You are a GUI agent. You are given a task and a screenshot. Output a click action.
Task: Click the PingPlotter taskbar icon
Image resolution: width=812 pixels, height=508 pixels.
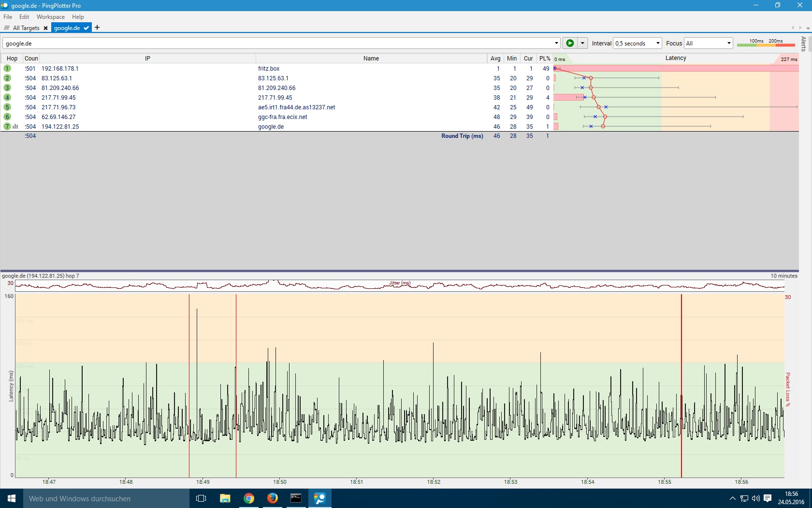[320, 498]
